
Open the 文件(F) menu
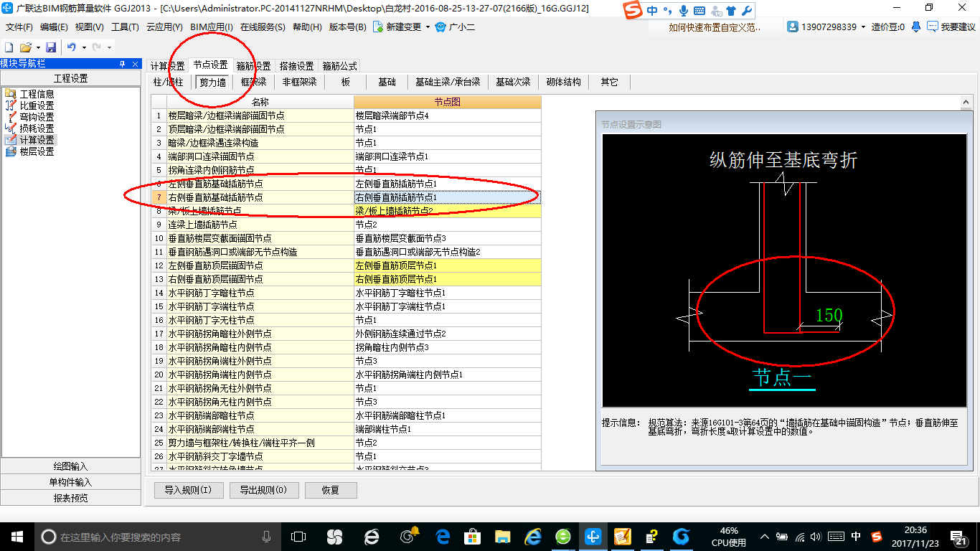(19, 27)
